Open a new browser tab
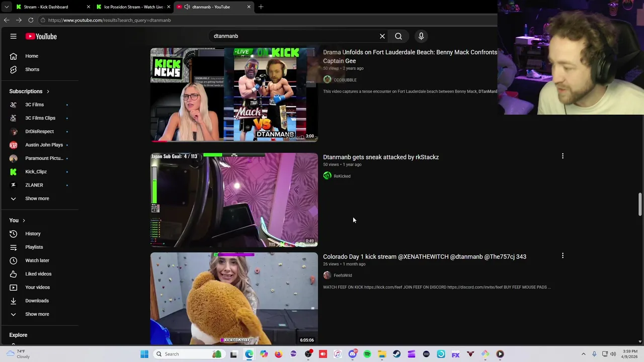This screenshot has height=362, width=644. [x=261, y=7]
